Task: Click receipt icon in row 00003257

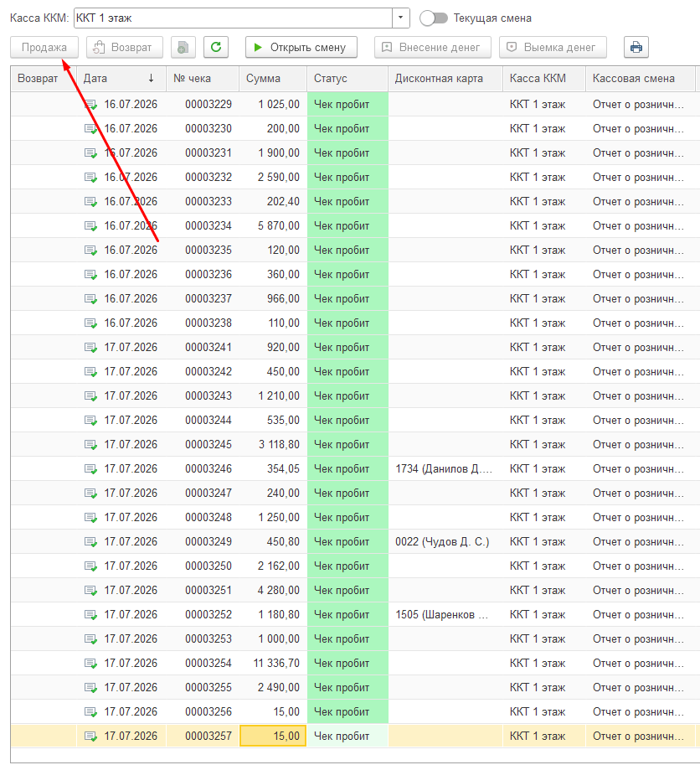Action: click(90, 737)
